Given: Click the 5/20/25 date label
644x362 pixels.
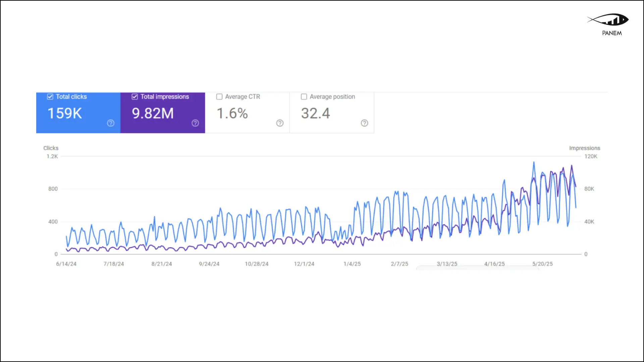Looking at the screenshot, I should [542, 264].
